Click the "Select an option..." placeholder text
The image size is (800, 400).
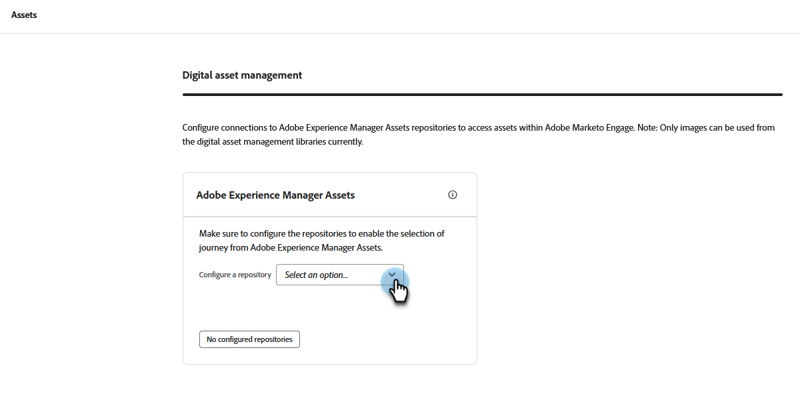coord(316,275)
